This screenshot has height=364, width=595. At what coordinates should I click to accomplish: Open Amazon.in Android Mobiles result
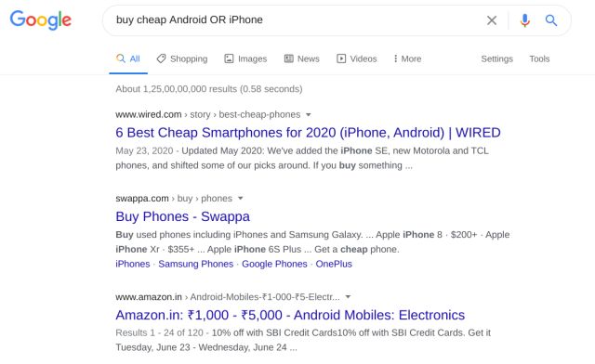290,315
